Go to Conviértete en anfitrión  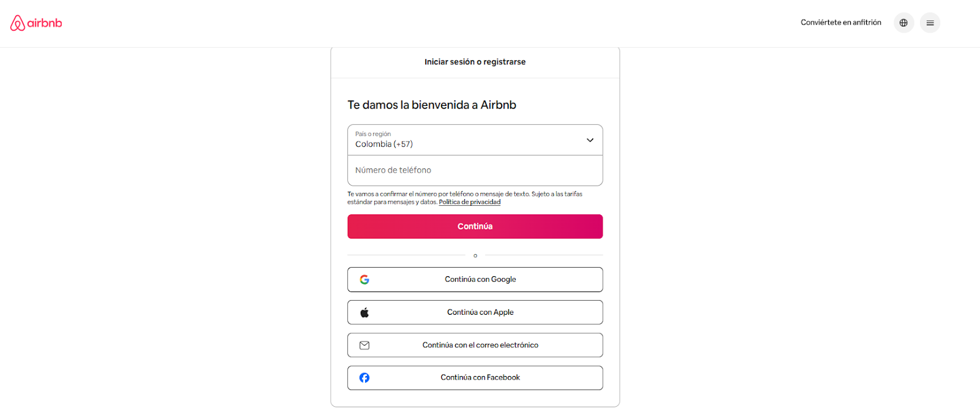(x=841, y=23)
